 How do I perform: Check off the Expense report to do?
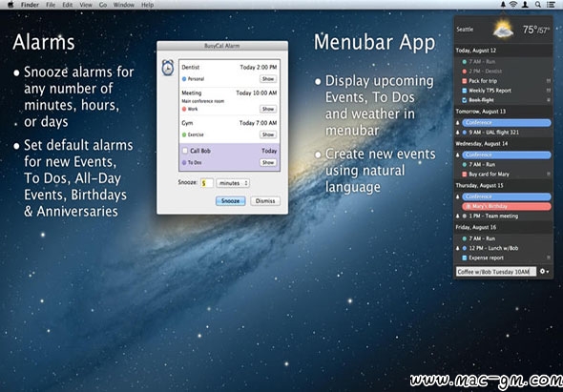click(x=465, y=258)
